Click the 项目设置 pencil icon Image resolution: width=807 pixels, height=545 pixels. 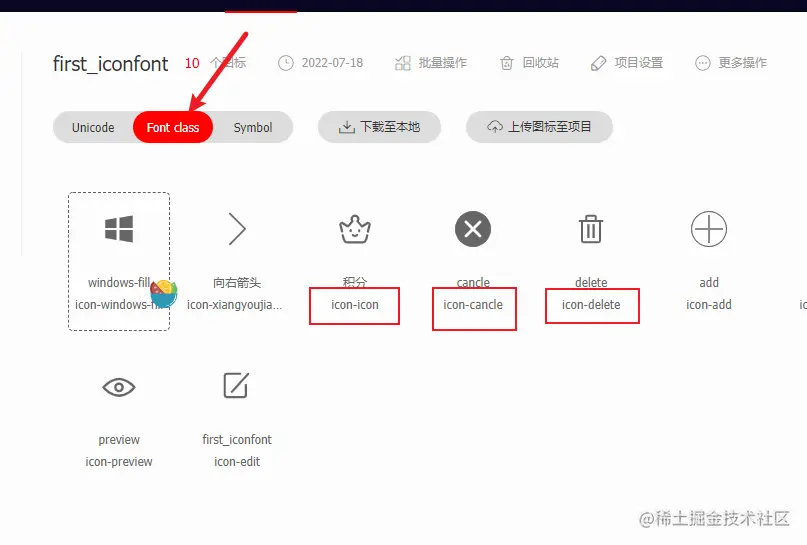click(598, 63)
